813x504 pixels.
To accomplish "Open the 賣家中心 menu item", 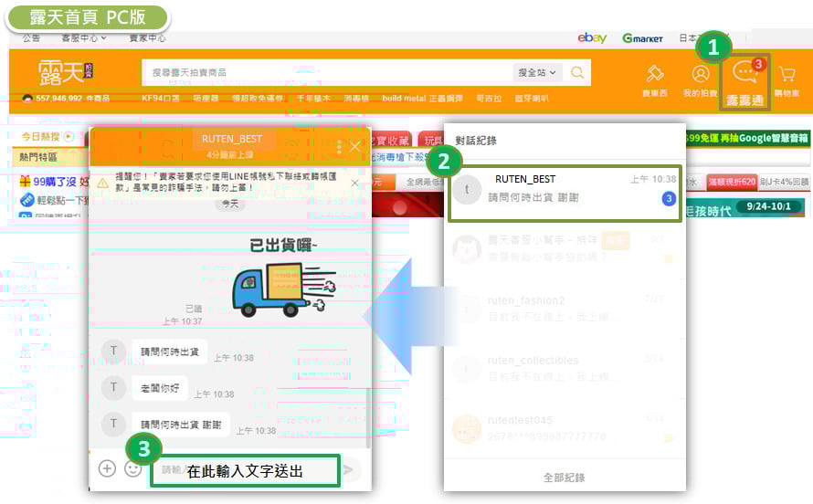I will pos(147,38).
